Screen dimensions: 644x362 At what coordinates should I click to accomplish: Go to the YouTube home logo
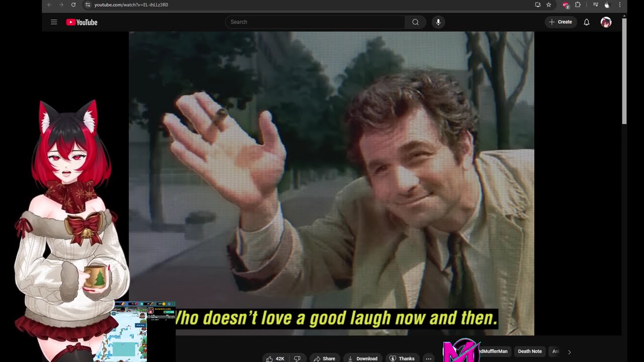(x=82, y=22)
